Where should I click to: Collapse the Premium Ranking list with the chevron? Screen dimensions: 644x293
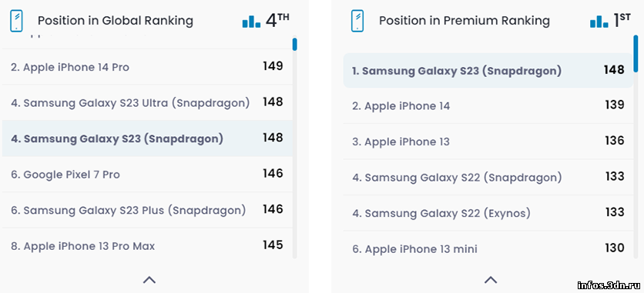point(491,280)
